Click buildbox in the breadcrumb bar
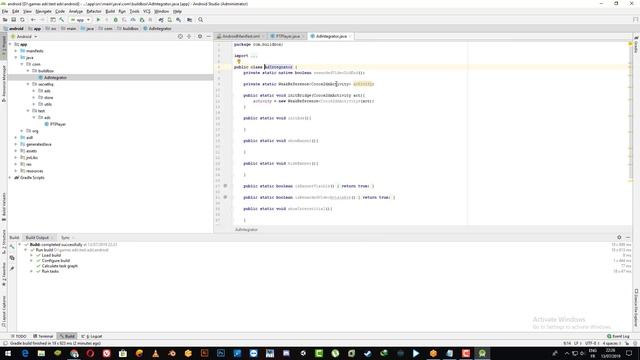This screenshot has width=640, height=360. point(128,29)
